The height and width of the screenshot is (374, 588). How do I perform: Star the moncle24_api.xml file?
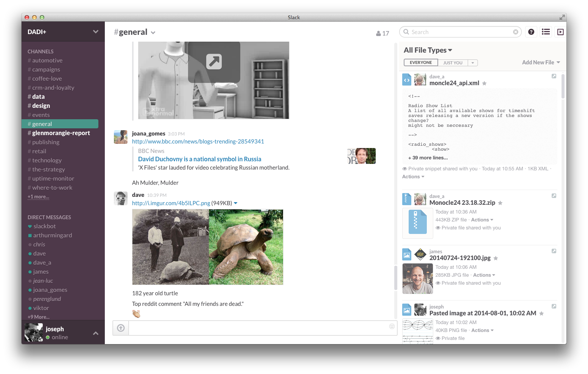point(484,83)
